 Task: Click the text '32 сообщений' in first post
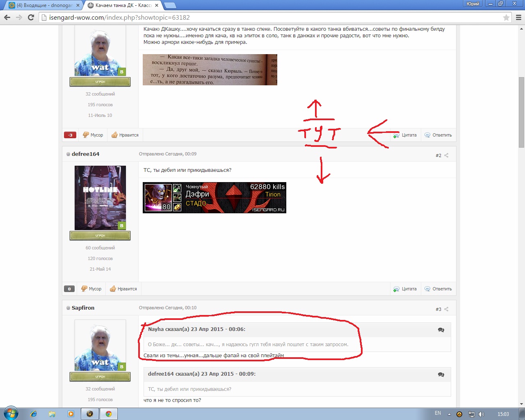point(100,94)
